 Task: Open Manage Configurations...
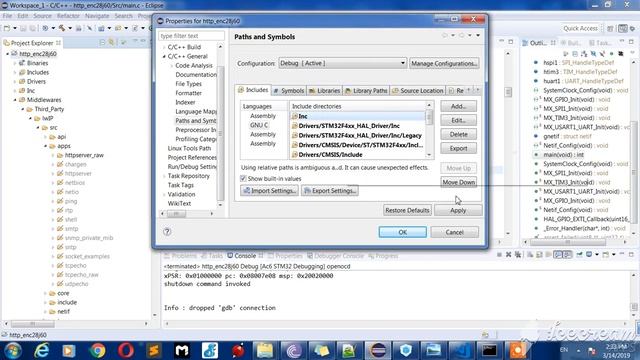click(x=444, y=63)
